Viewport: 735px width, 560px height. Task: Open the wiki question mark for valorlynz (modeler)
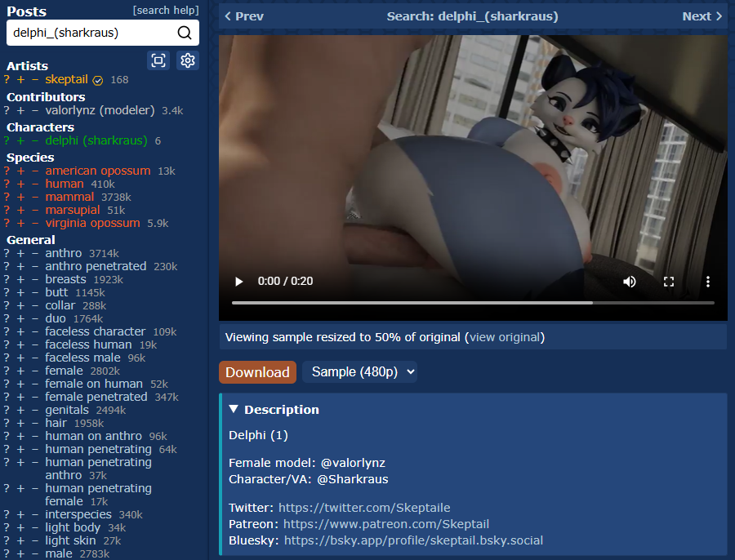7,110
